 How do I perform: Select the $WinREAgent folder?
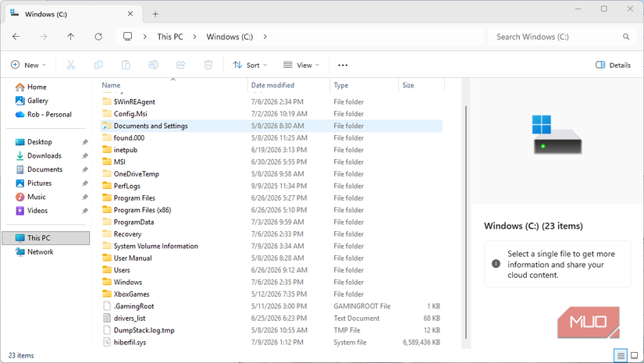[271, 101]
